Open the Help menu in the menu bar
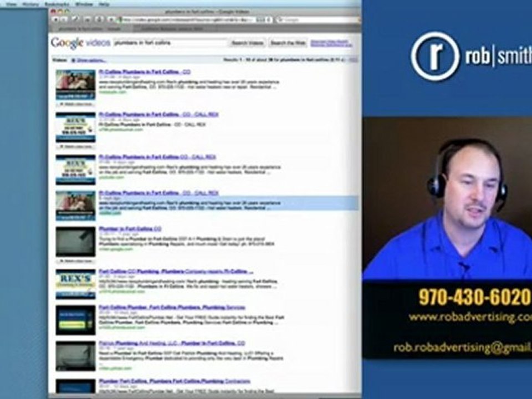 pos(104,4)
